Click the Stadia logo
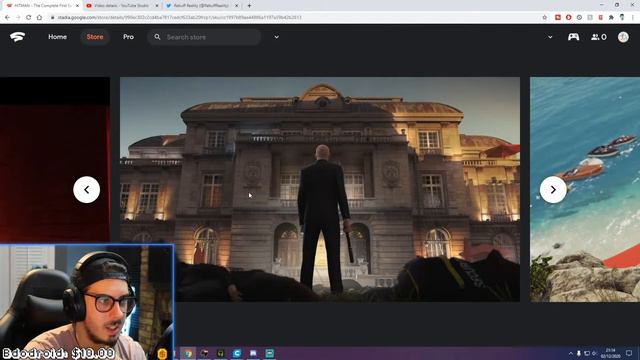 17,37
